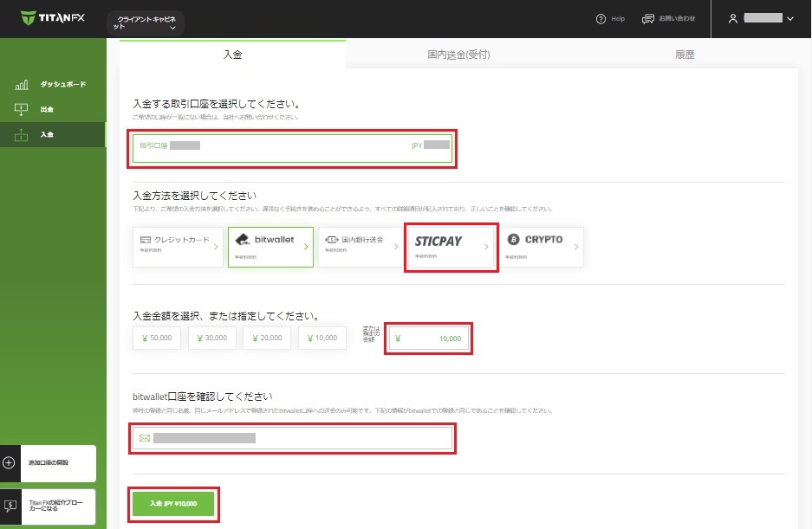Click the introducing broker dollar icon
Image resolution: width=812 pixels, height=529 pixels.
coord(10,506)
